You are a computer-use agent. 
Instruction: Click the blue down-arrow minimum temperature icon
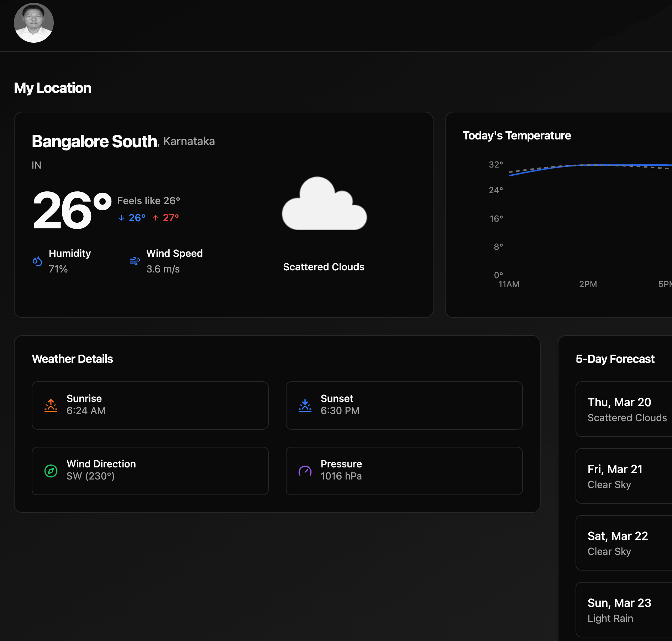[x=121, y=218]
